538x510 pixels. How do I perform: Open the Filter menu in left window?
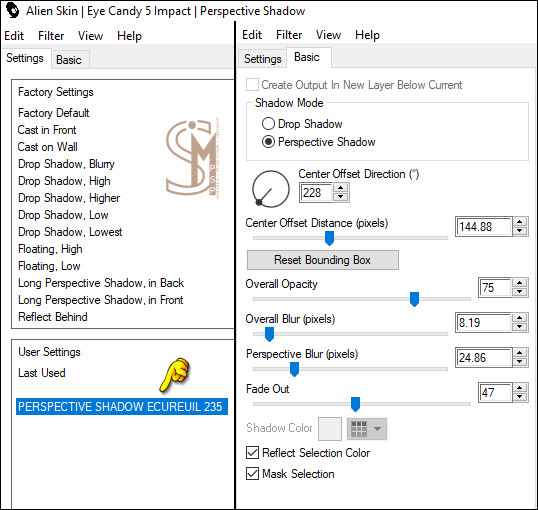pyautogui.click(x=51, y=36)
